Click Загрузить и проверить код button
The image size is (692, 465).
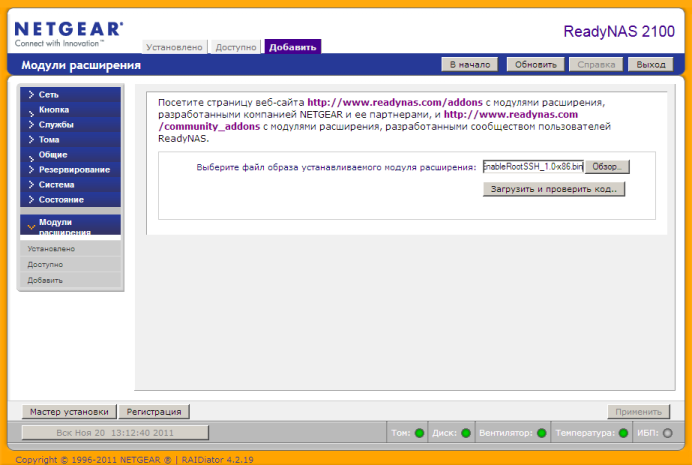point(554,189)
